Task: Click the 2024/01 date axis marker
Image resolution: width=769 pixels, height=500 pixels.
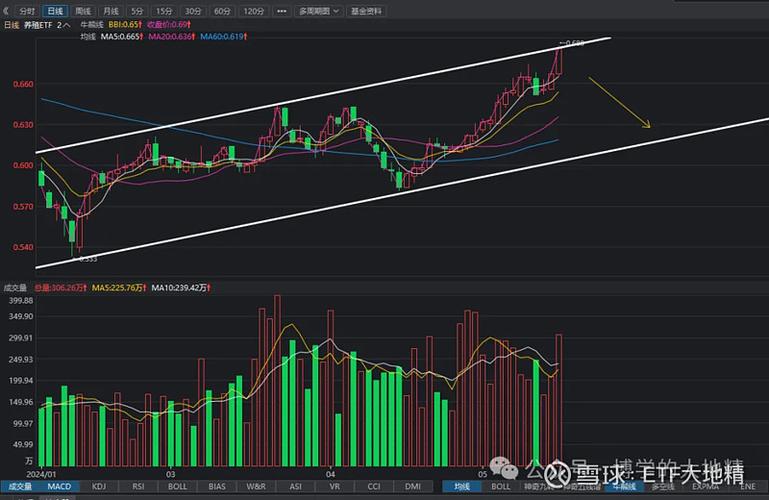Action: pos(41,474)
